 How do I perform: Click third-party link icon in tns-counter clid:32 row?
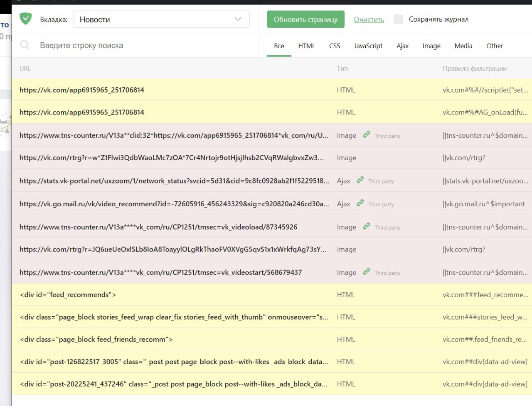pos(366,135)
